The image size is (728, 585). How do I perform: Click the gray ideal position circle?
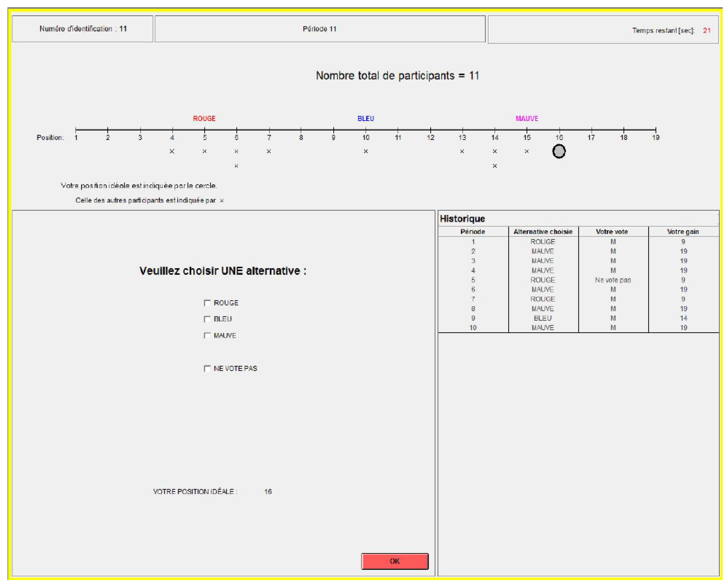pyautogui.click(x=559, y=151)
